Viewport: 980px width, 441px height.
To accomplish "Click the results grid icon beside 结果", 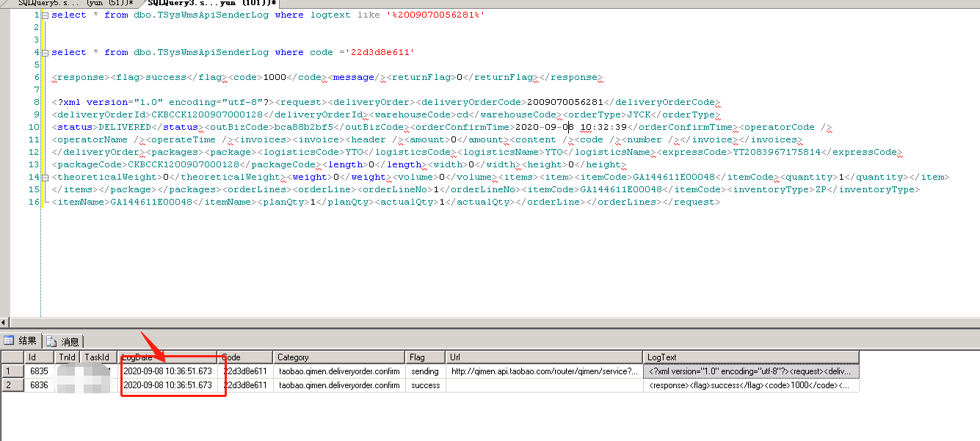I will pyautogui.click(x=10, y=341).
